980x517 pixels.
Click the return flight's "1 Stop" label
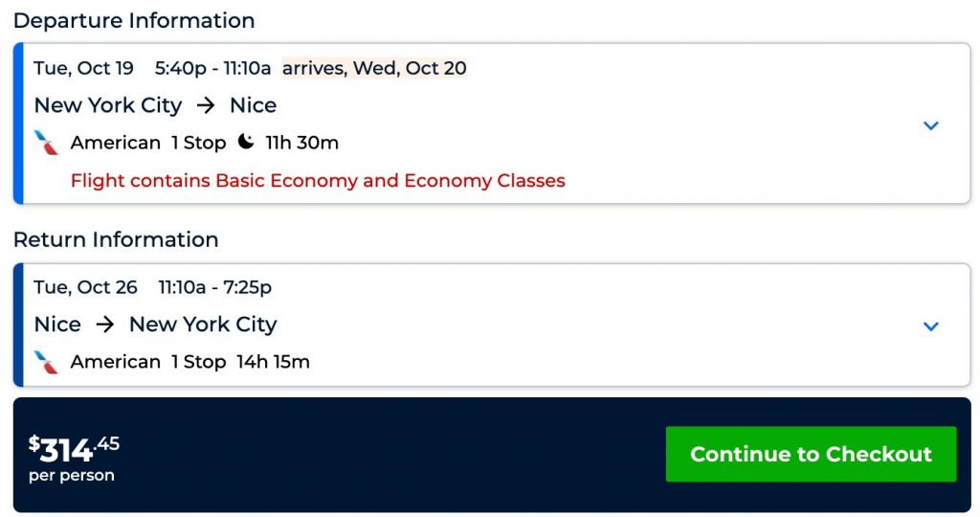pyautogui.click(x=198, y=362)
